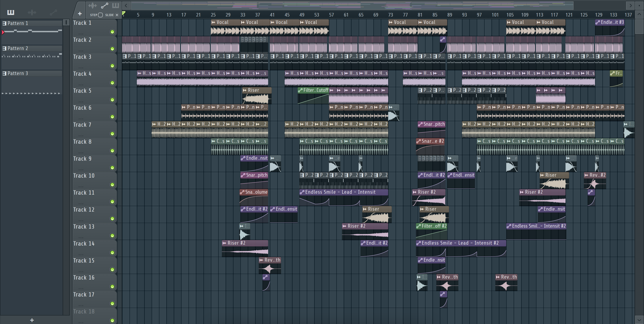Mute Track 18 with its green LED
The width and height of the screenshot is (644, 324).
click(112, 320)
